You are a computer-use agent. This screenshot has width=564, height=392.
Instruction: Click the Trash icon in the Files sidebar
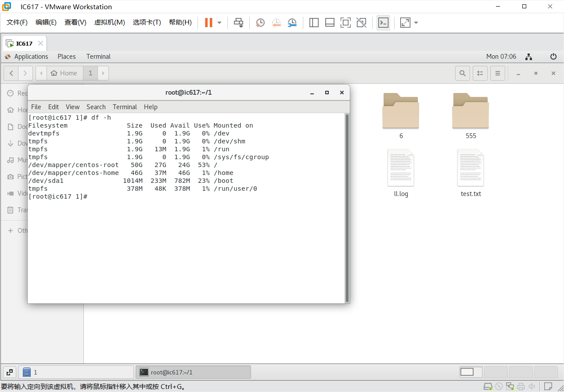tap(11, 210)
